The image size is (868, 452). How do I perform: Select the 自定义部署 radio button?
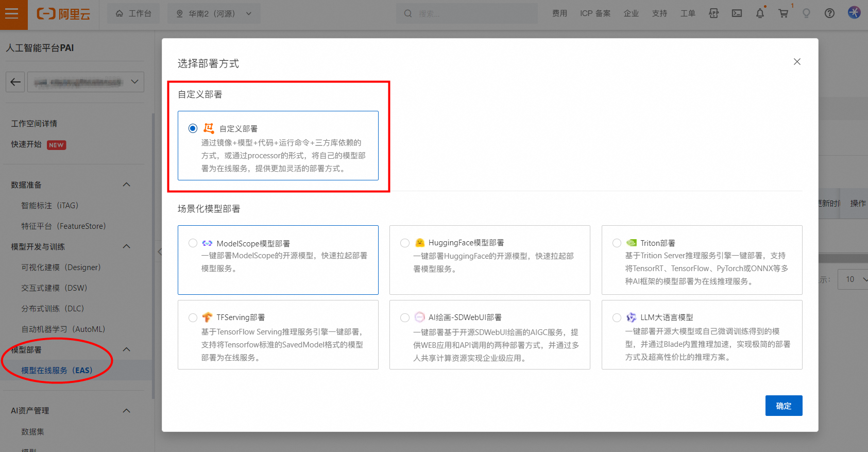pos(193,128)
